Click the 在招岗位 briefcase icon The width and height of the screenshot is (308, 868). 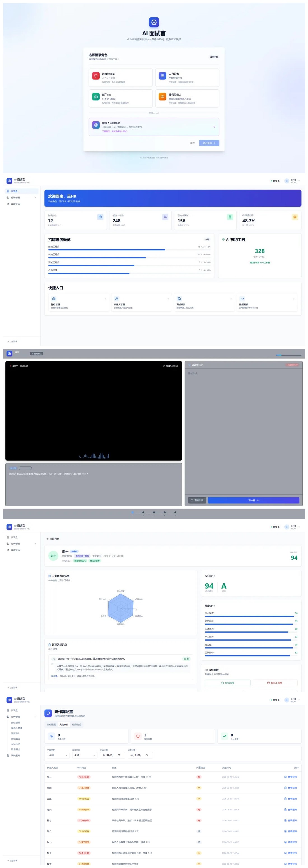click(x=101, y=217)
